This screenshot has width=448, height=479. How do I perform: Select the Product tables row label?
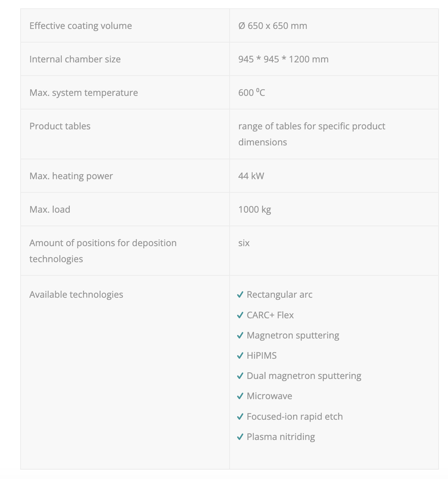point(60,126)
